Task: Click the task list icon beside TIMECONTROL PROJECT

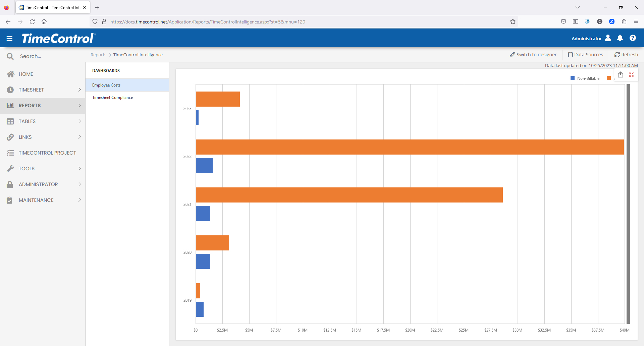Action: (x=10, y=153)
